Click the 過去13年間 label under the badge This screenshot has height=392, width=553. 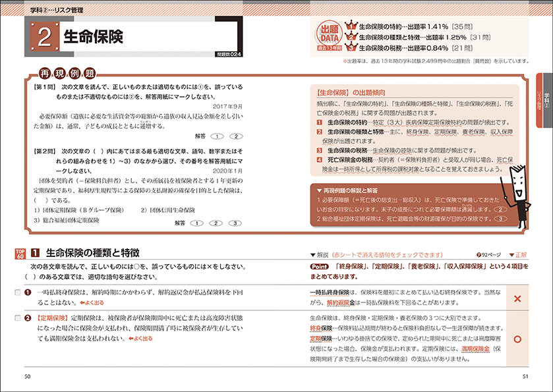click(x=330, y=48)
